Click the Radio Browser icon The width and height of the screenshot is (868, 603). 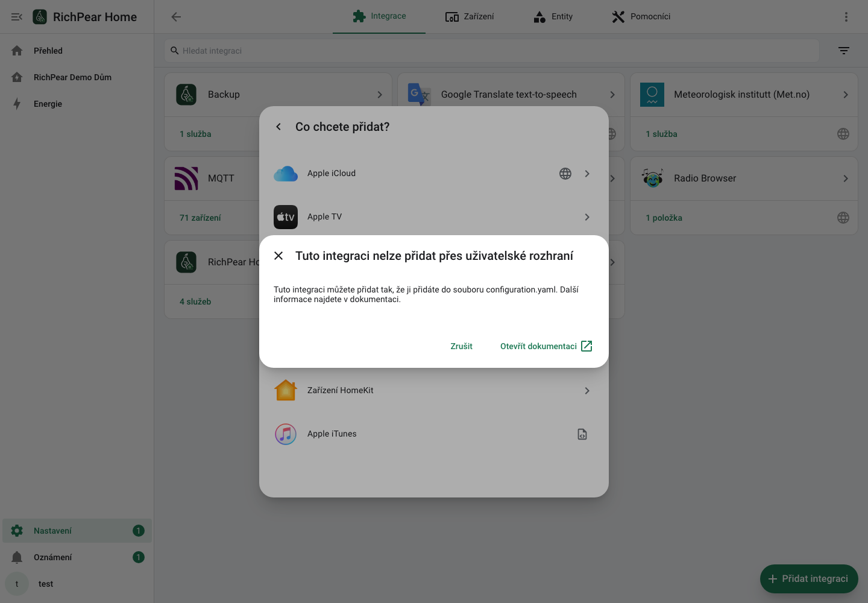tap(652, 178)
